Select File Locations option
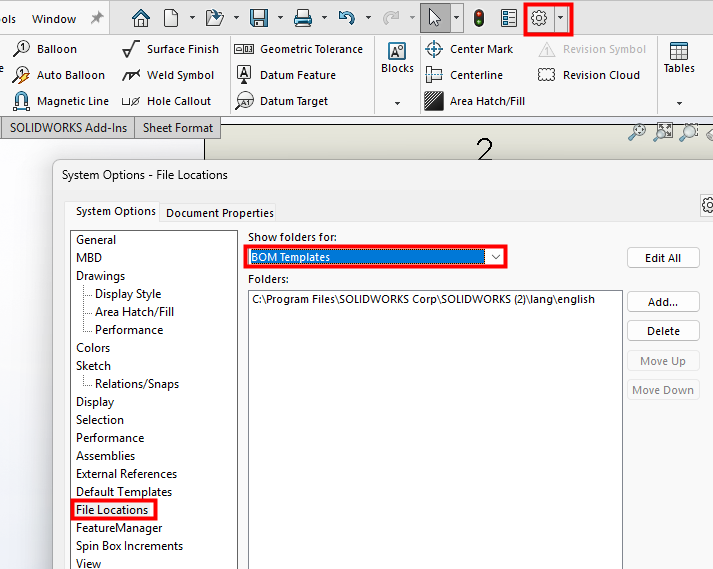 (x=112, y=510)
